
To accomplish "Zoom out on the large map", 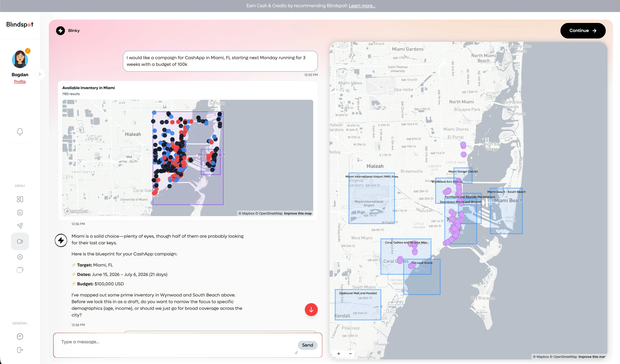I will point(350,354).
